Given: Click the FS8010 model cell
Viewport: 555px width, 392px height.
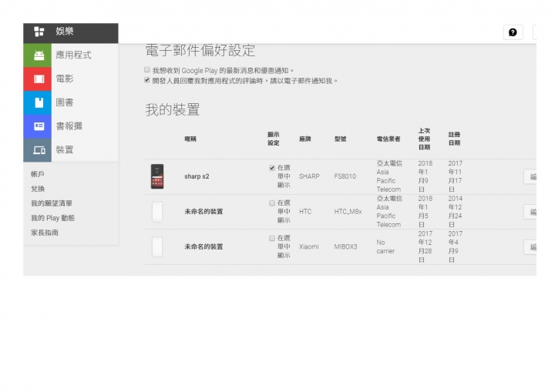Looking at the screenshot, I should point(345,176).
